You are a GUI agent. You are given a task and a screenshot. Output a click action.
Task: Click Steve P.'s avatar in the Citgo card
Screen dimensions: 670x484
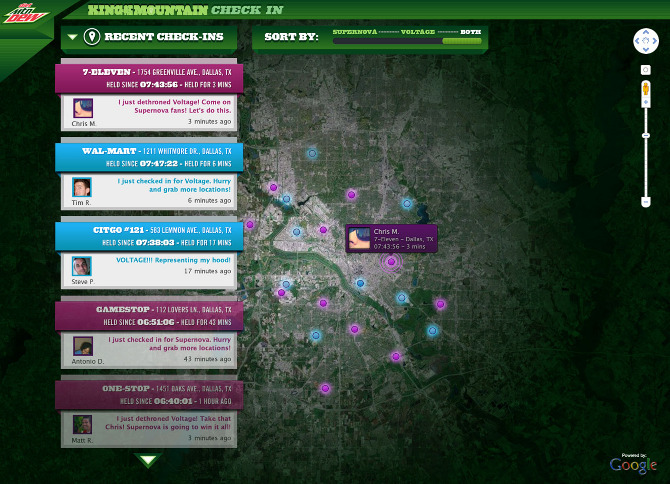coord(82,266)
